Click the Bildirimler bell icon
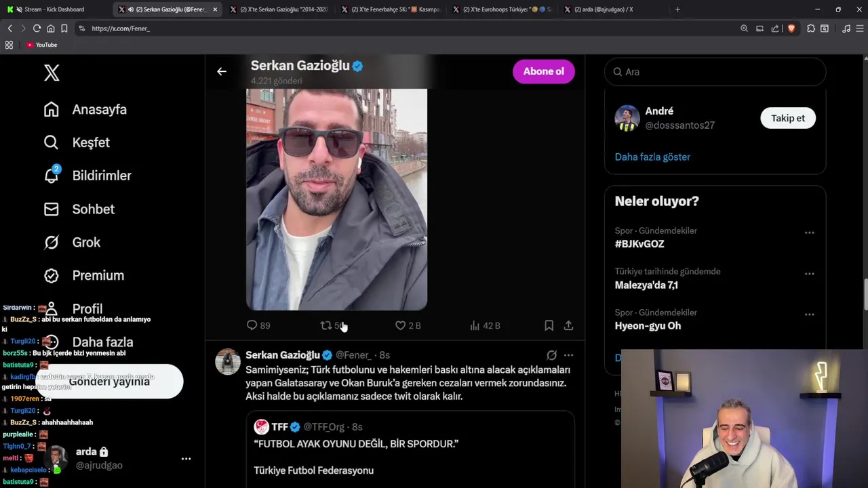868x488 pixels. tap(52, 176)
